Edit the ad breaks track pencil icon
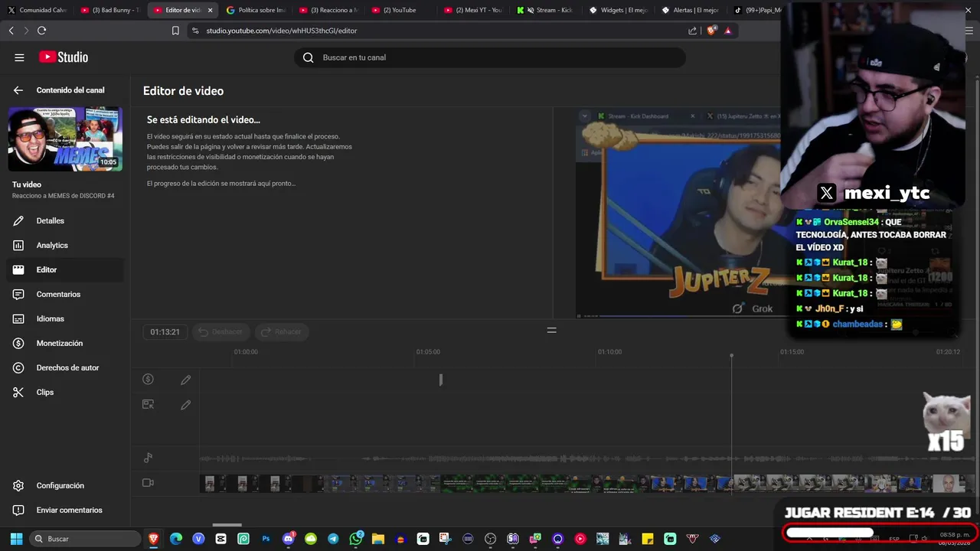 tap(185, 380)
